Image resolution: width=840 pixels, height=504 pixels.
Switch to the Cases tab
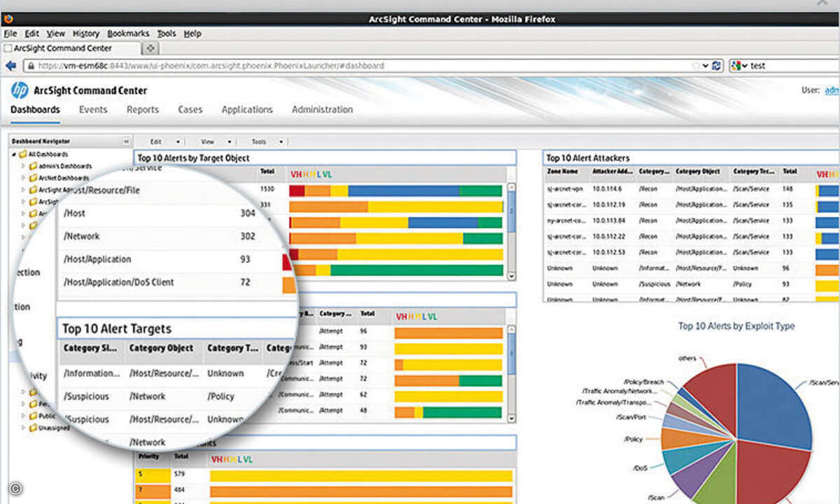[x=190, y=110]
